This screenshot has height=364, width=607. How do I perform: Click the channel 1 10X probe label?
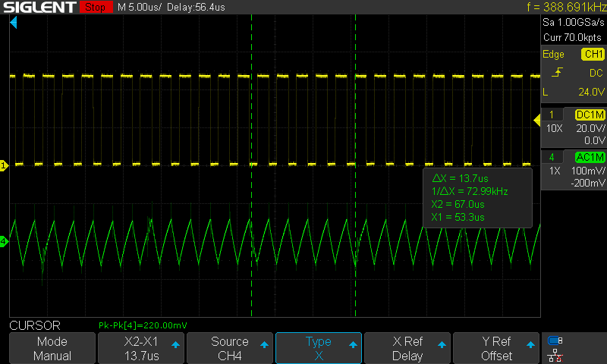point(555,128)
